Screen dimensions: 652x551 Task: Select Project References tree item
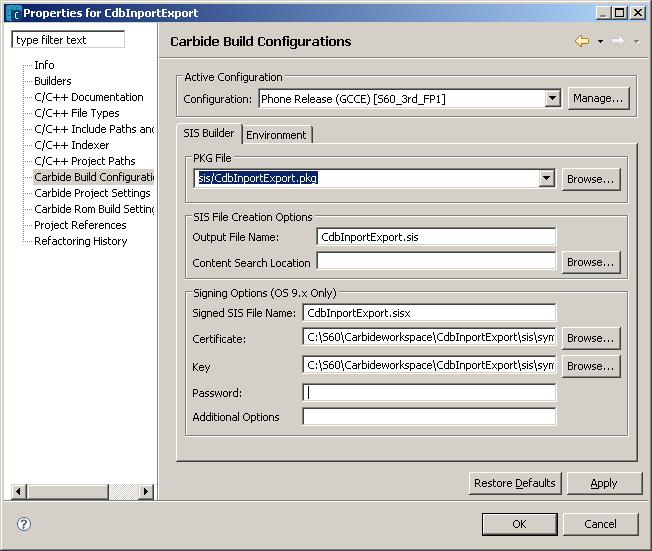[80, 225]
